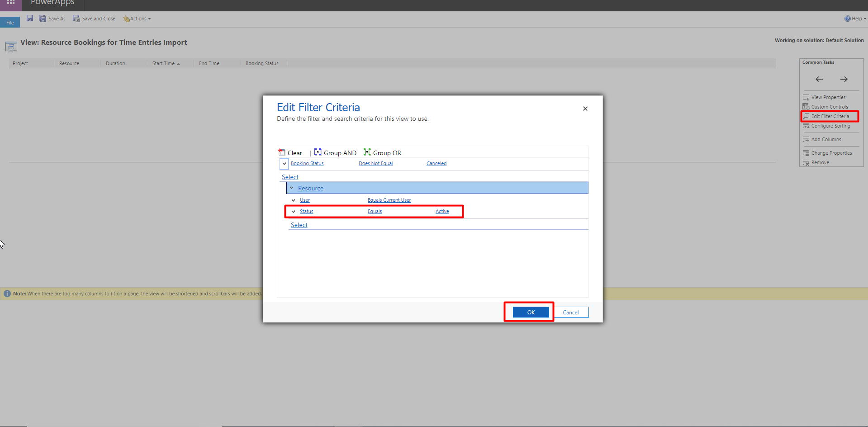Click the Select link under Resource
Image resolution: width=868 pixels, height=427 pixels.
point(299,225)
